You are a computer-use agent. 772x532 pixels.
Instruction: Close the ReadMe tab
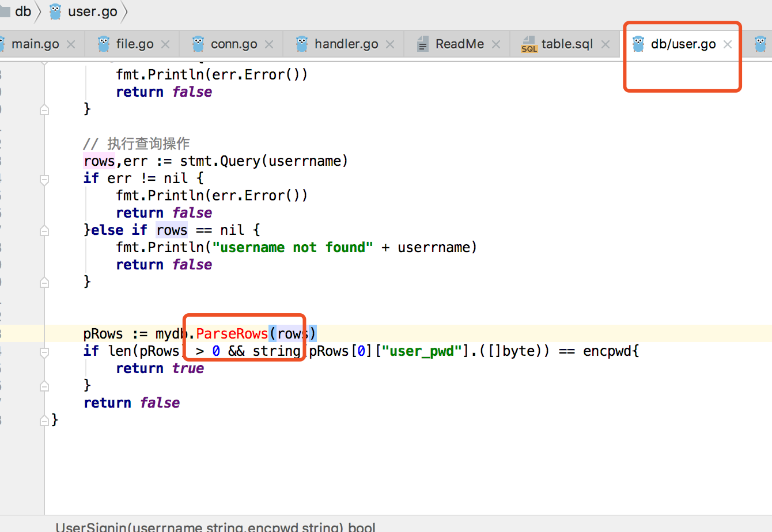tap(496, 44)
